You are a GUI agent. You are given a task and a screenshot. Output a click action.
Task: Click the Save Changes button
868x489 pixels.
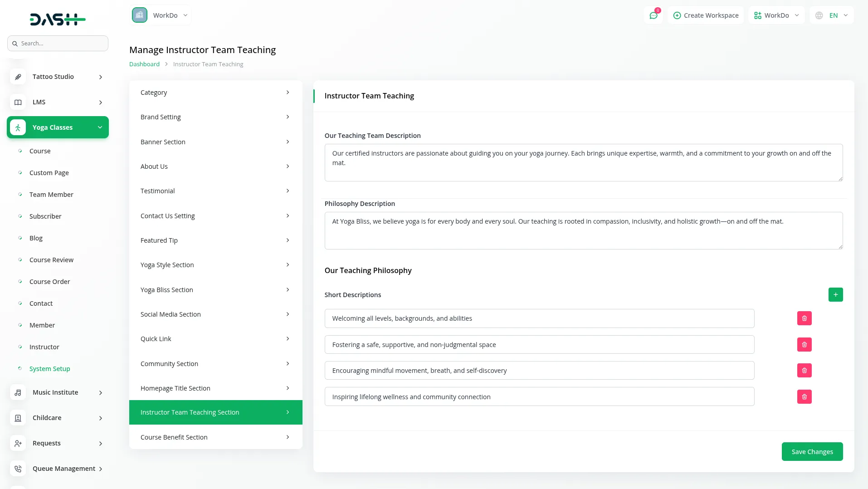click(812, 452)
